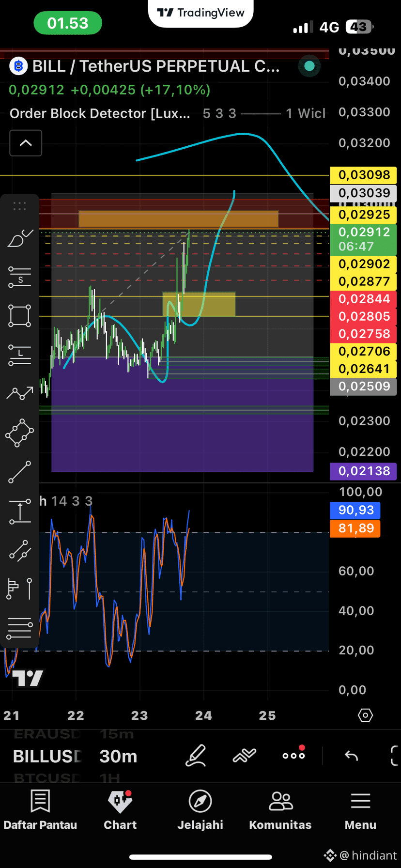401x868 pixels.
Task: Tap the date label 22 on time axis
Action: tap(76, 715)
